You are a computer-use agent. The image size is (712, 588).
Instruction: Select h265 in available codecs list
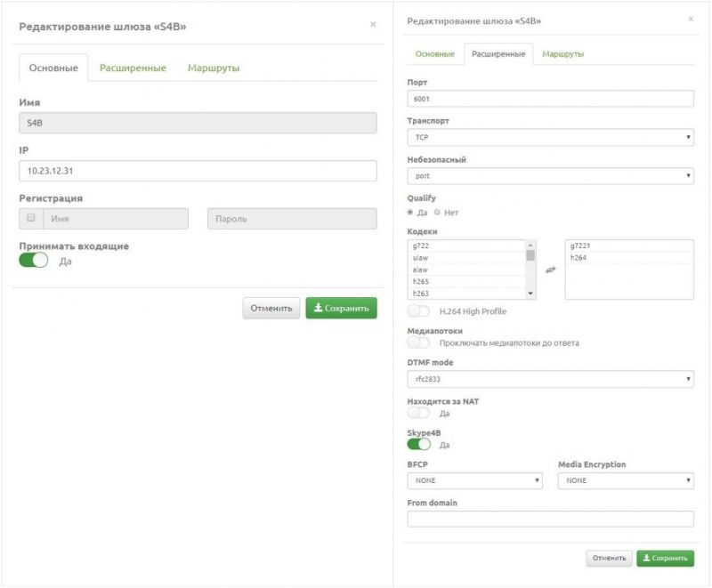coord(466,281)
